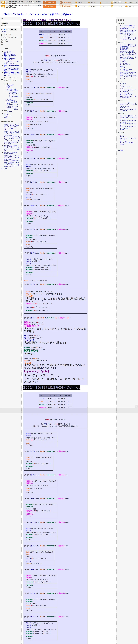Click もっと見る under recently created pages

click(x=4, y=169)
